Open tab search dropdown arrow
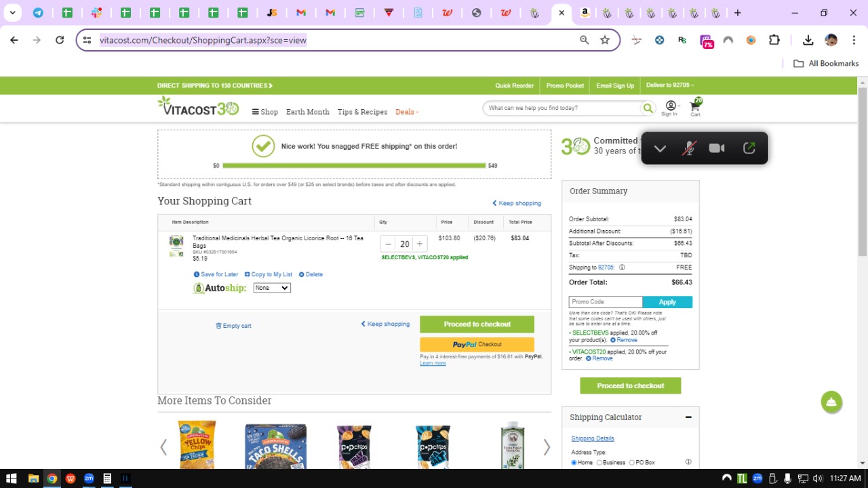Image resolution: width=868 pixels, height=488 pixels. [12, 13]
